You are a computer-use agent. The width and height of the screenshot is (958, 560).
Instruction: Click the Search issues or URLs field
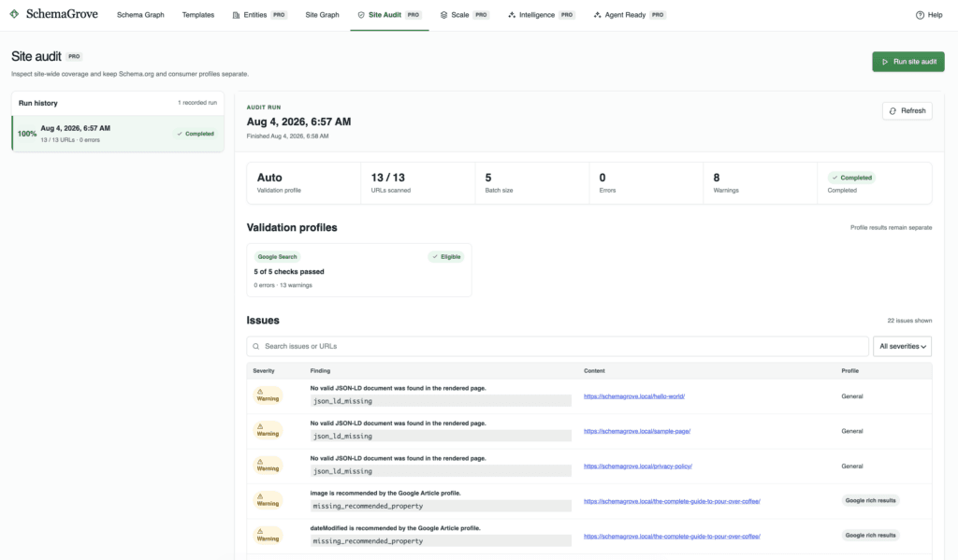558,346
